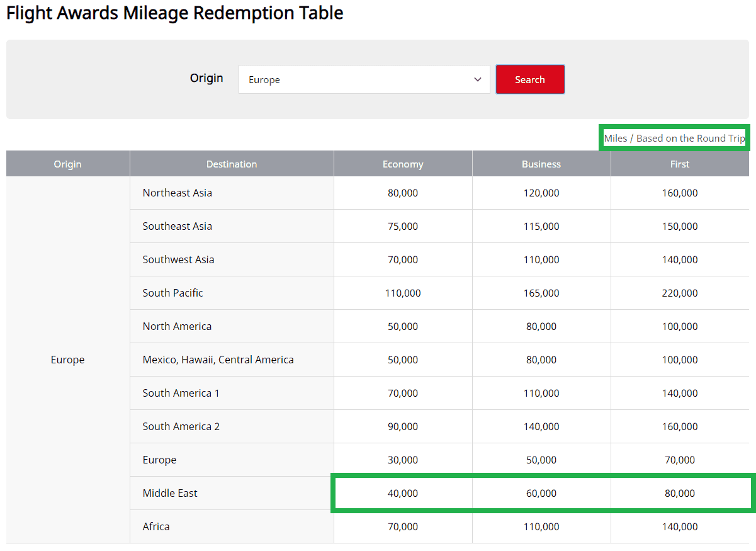Click Middle East First 80,000 value

pyautogui.click(x=680, y=493)
